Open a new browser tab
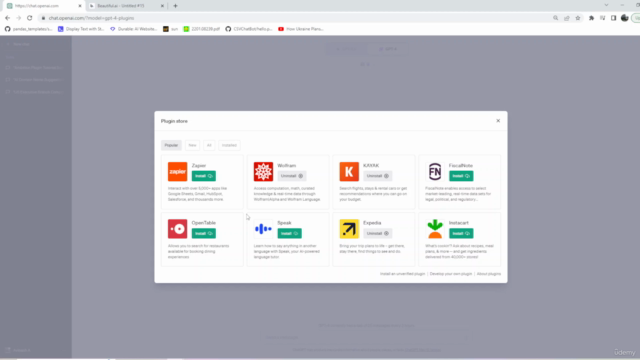640x360 pixels. (x=176, y=6)
